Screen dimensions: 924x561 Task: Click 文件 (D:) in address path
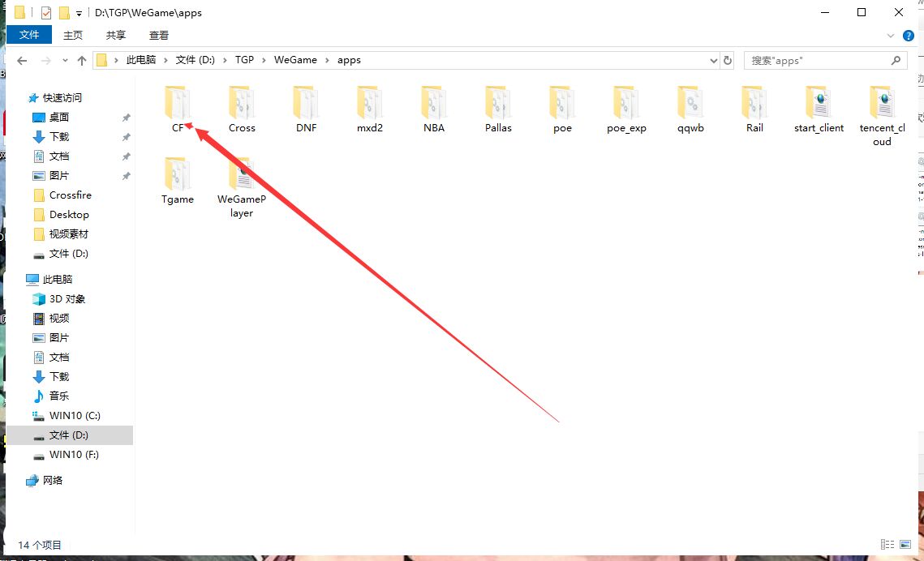pos(195,60)
